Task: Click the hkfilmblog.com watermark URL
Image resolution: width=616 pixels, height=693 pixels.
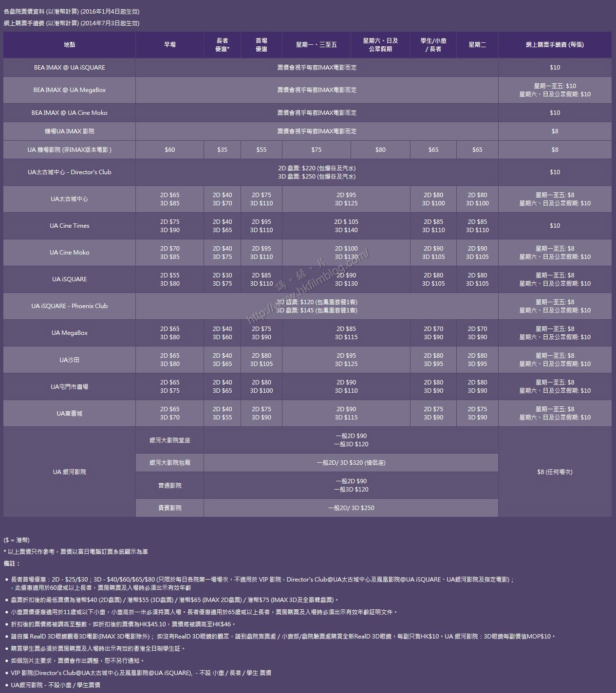Action: 308,287
